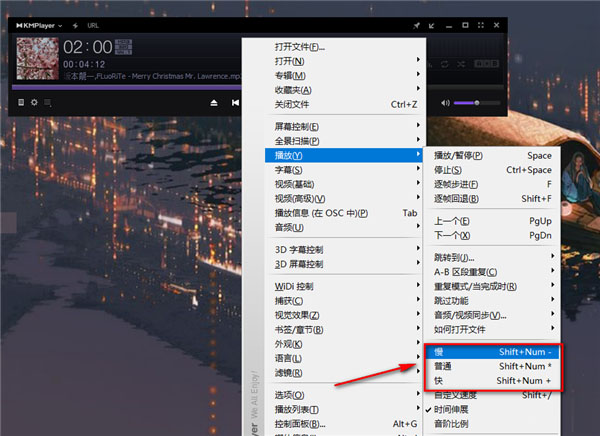Expand the 屏幕控制(E) submenu

[345, 126]
